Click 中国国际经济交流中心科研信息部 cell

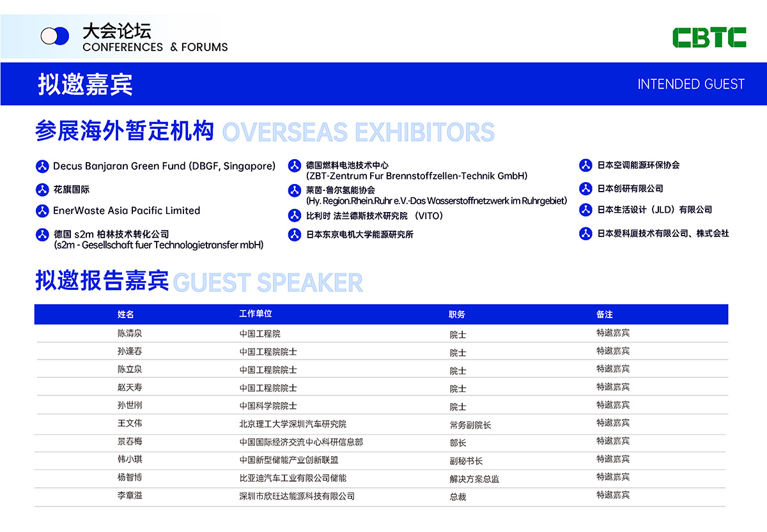(301, 442)
